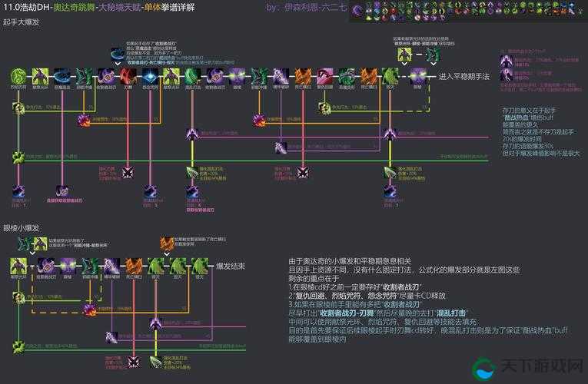
Task: Expand the chevron under the 邪能冲撞-献祭光环 note pair
Action: [32, 253]
